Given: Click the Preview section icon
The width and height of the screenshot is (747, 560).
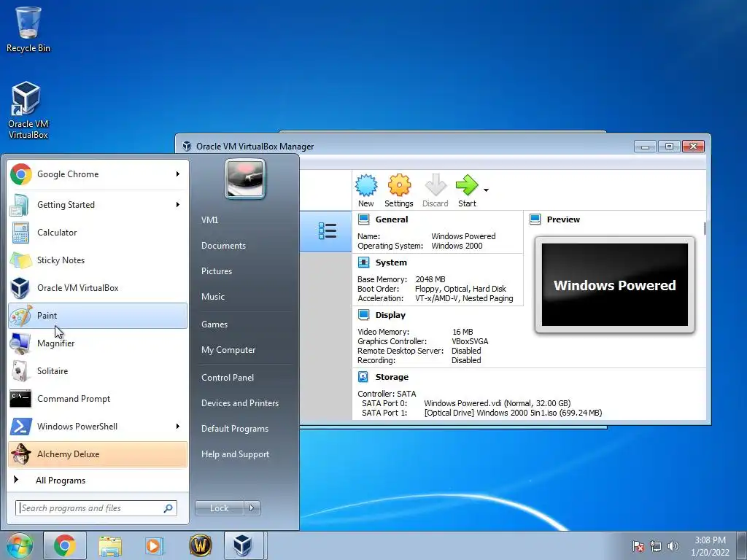Looking at the screenshot, I should pyautogui.click(x=535, y=219).
